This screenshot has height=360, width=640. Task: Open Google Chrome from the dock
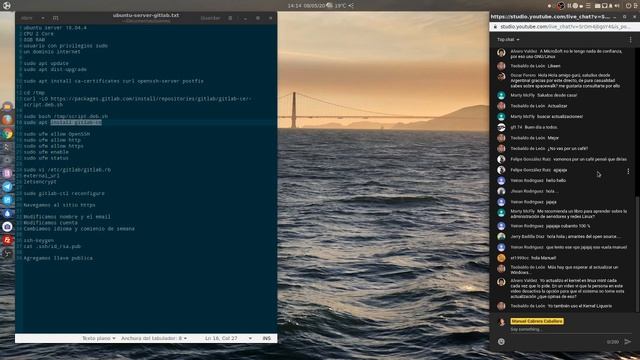[7, 133]
